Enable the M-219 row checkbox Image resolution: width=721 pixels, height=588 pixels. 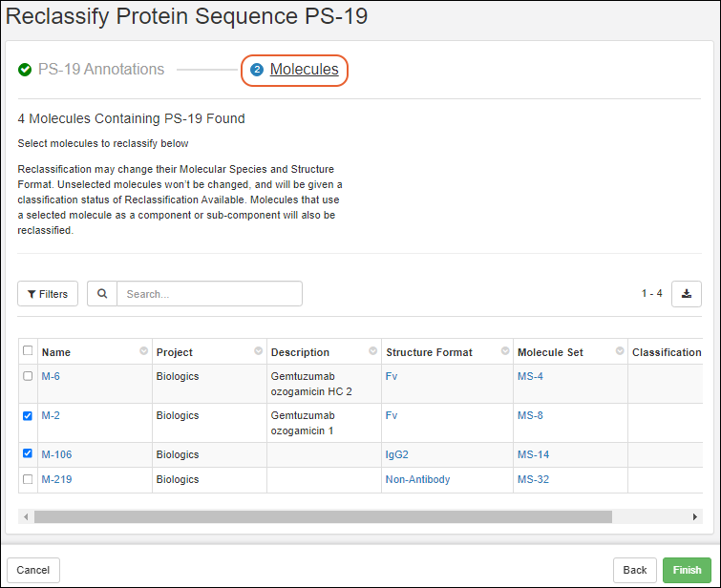(x=28, y=479)
